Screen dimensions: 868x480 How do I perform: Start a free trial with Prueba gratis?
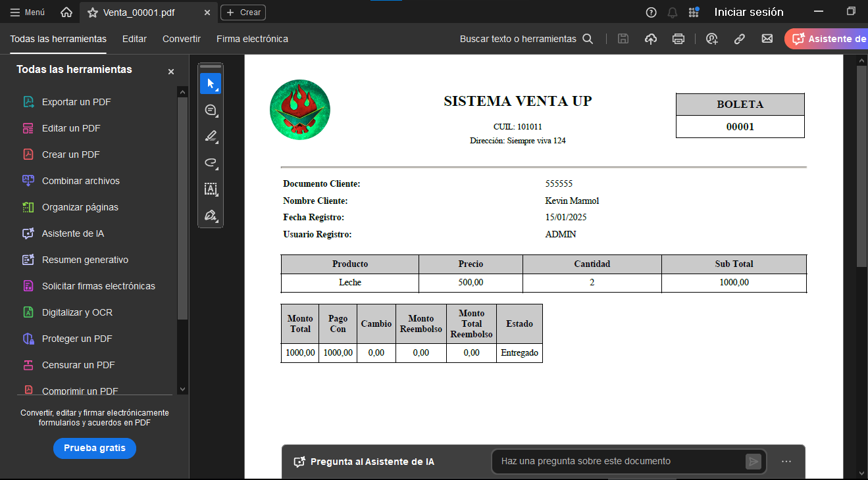(x=94, y=448)
